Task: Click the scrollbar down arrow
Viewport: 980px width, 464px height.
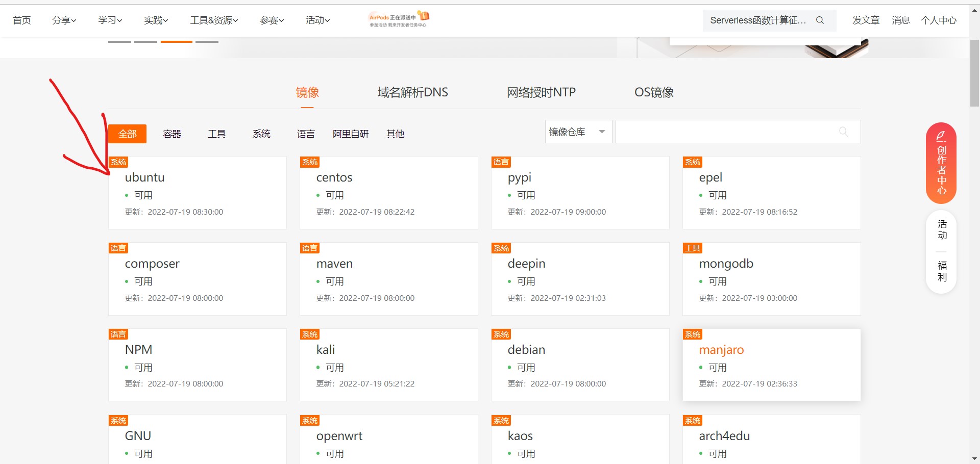Action: (974, 458)
